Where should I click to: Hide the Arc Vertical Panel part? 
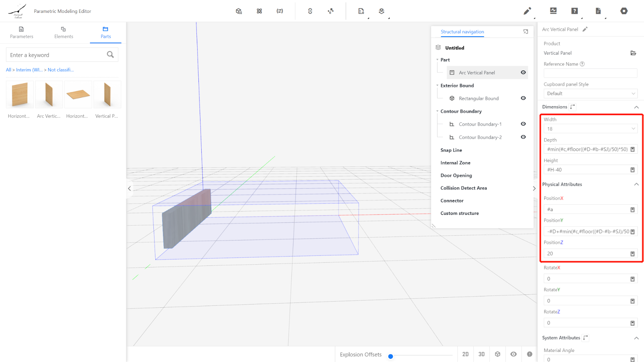tap(523, 72)
